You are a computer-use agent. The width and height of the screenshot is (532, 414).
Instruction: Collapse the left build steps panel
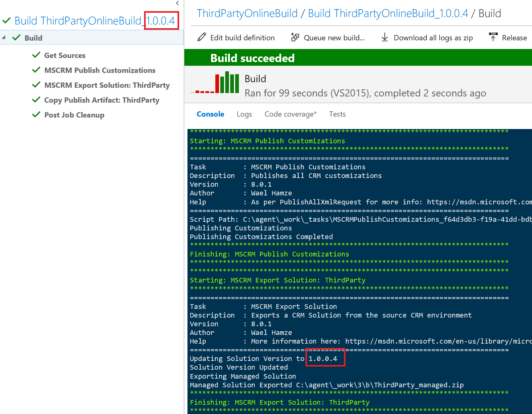point(177,3)
